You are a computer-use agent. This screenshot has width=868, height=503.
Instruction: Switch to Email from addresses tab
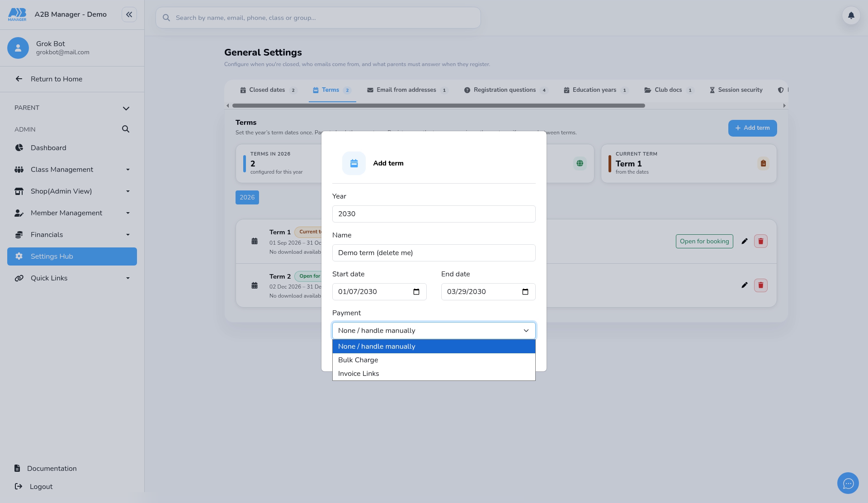coord(407,90)
